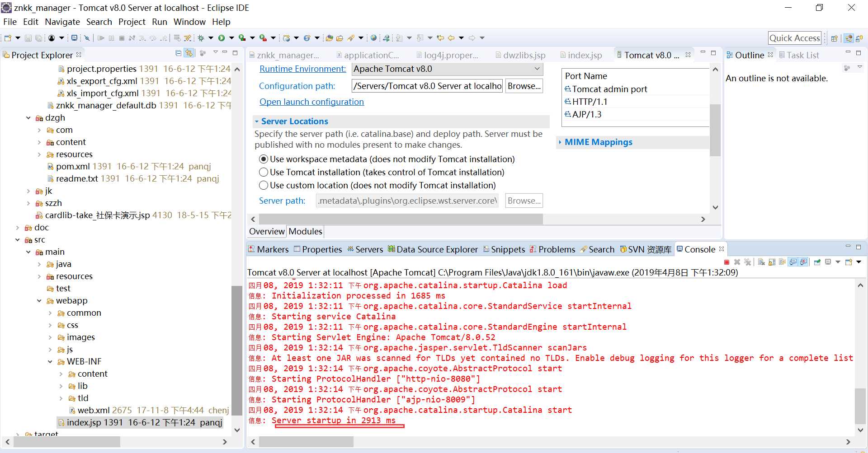Image resolution: width=868 pixels, height=453 pixels.
Task: Toggle the Scroll Lock console icon
Action: pyautogui.click(x=772, y=262)
